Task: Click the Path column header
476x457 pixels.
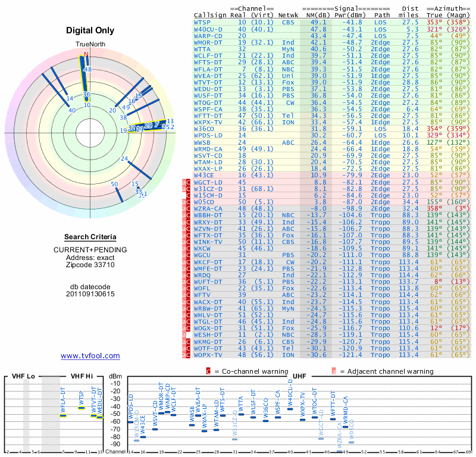Action: point(382,15)
